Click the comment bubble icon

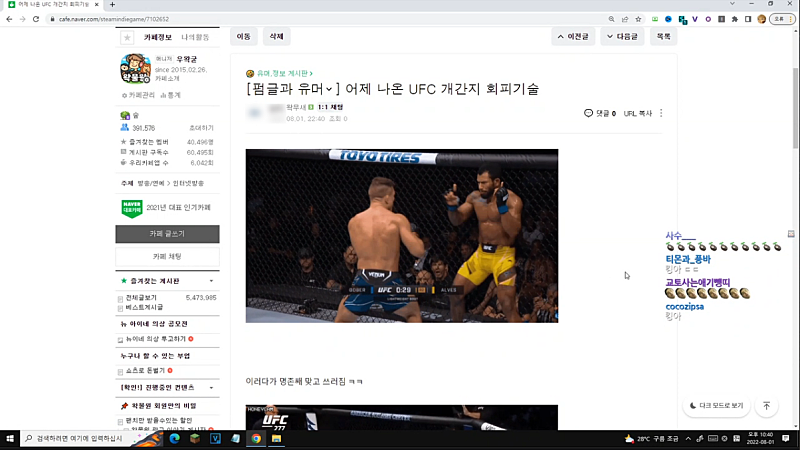click(588, 113)
